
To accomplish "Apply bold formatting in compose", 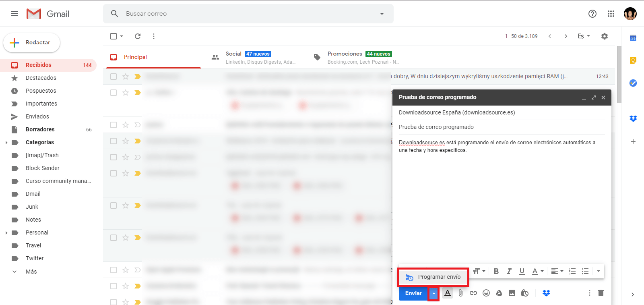I will (x=496, y=271).
